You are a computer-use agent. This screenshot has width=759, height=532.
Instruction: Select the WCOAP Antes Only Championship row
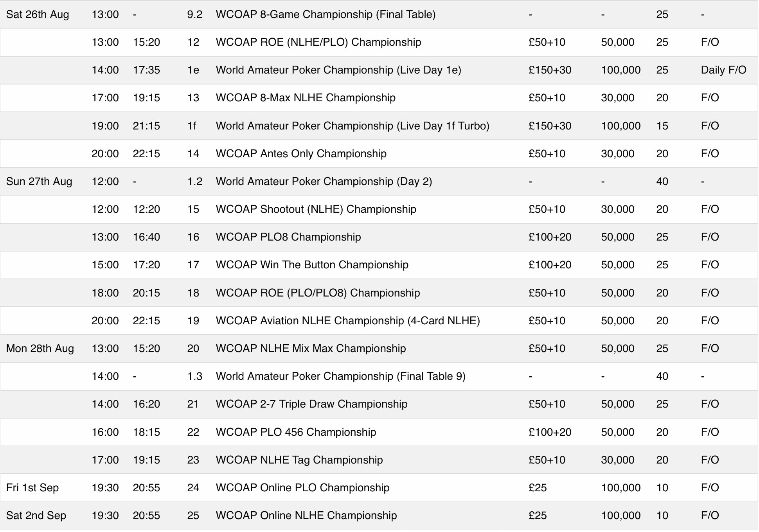301,154
